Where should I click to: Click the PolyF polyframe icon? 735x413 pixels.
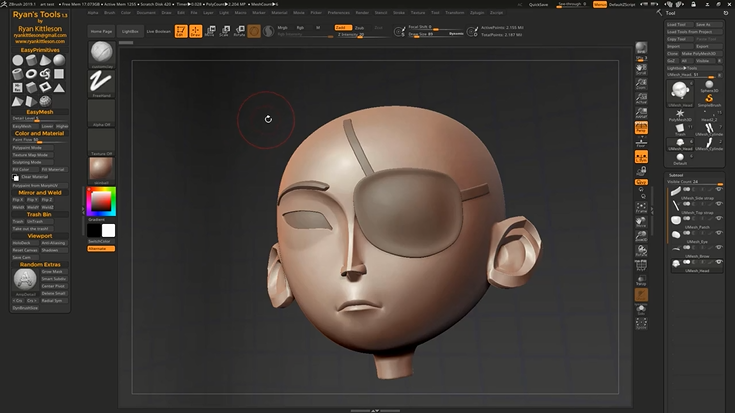point(641,265)
